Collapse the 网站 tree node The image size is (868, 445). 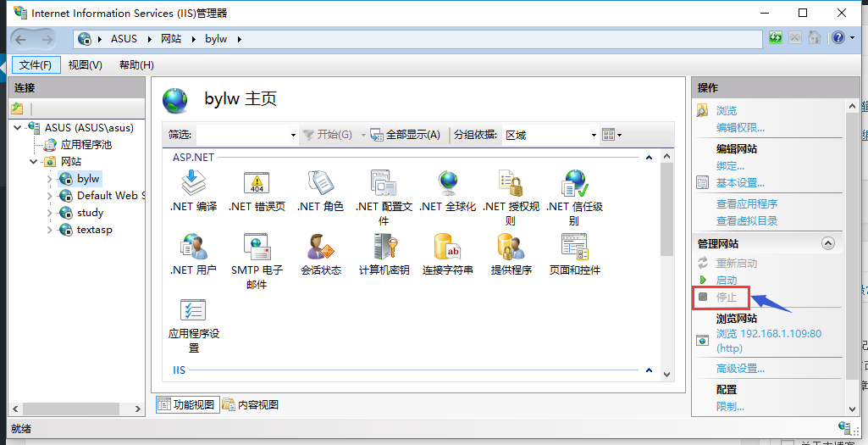[x=33, y=162]
